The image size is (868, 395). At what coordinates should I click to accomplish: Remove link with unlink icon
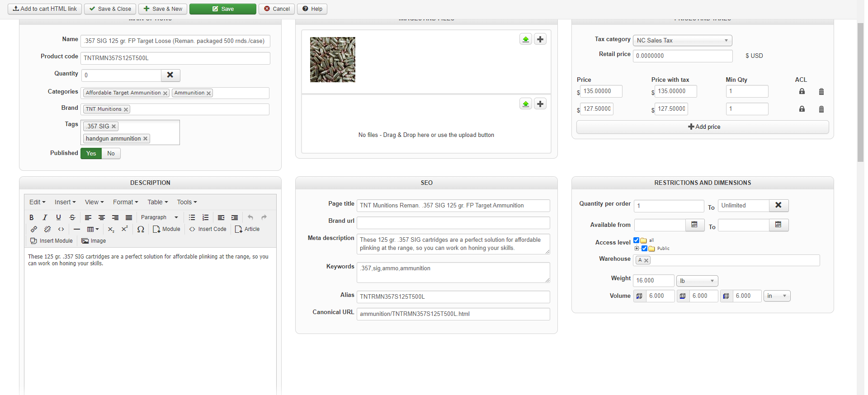click(x=47, y=229)
